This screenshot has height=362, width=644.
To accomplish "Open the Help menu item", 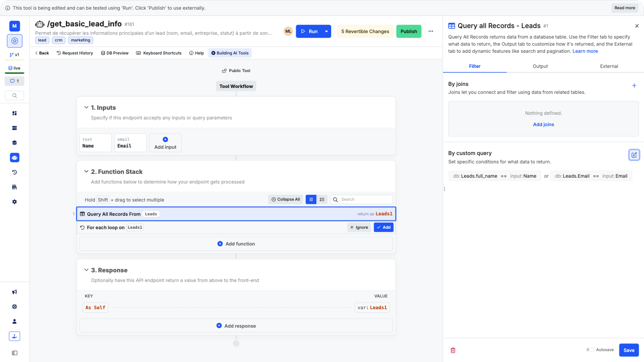I will pos(196,53).
